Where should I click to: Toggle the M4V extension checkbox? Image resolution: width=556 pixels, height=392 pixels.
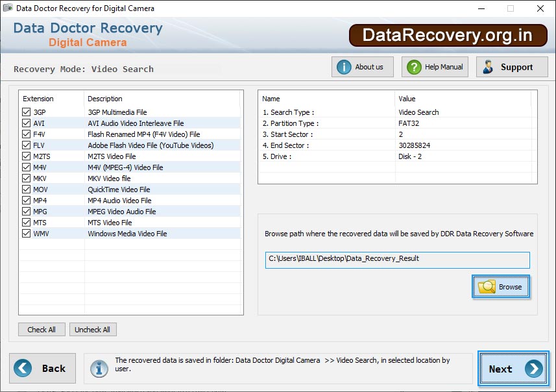26,167
